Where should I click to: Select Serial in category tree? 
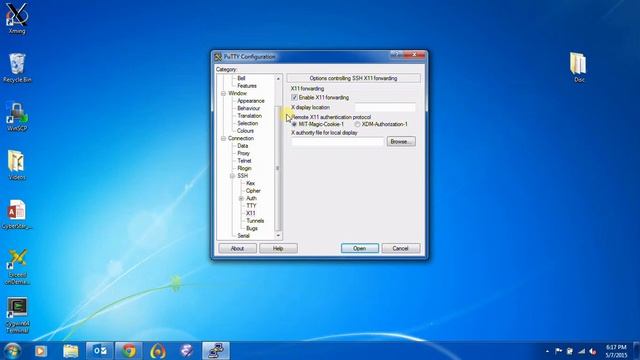(243, 236)
